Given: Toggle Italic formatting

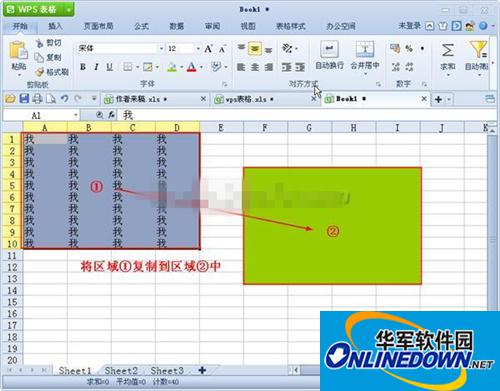Looking at the screenshot, I should (96, 67).
